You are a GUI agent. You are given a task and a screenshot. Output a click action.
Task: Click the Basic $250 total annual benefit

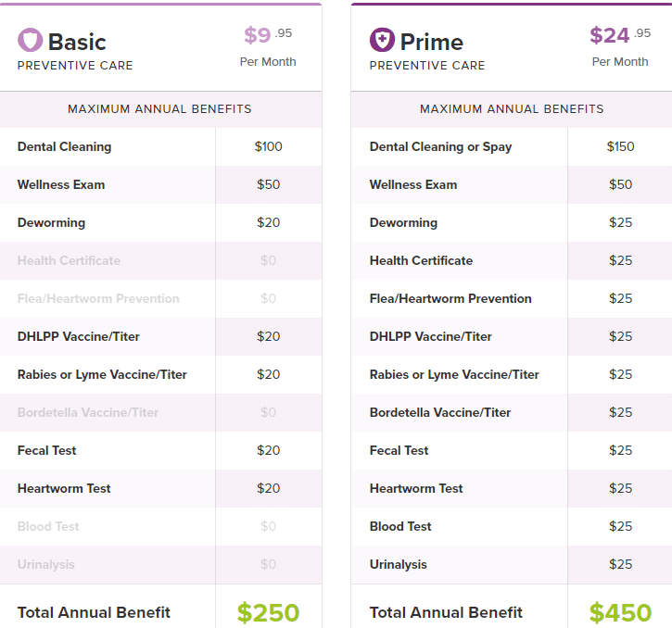coord(268,612)
